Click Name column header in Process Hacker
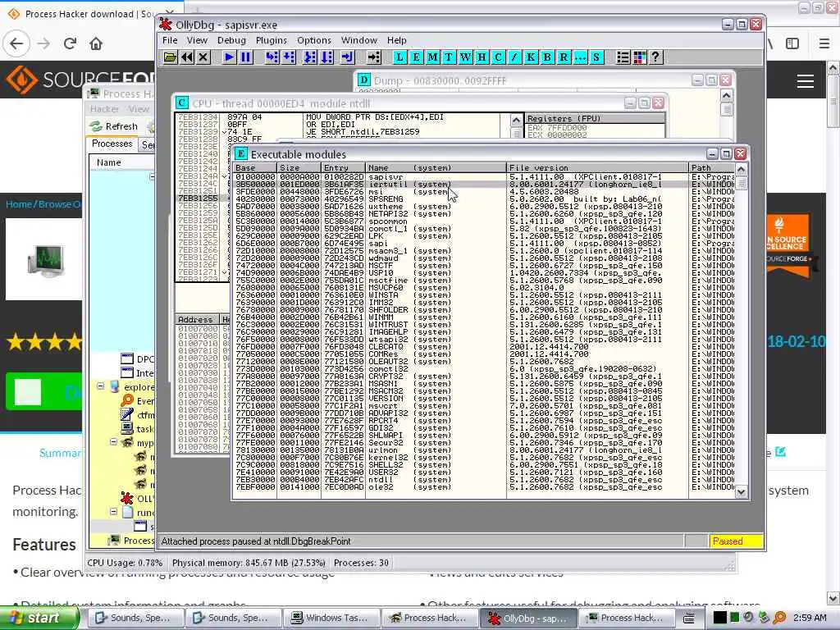Screen dimensions: 840x630 [x=123, y=162]
